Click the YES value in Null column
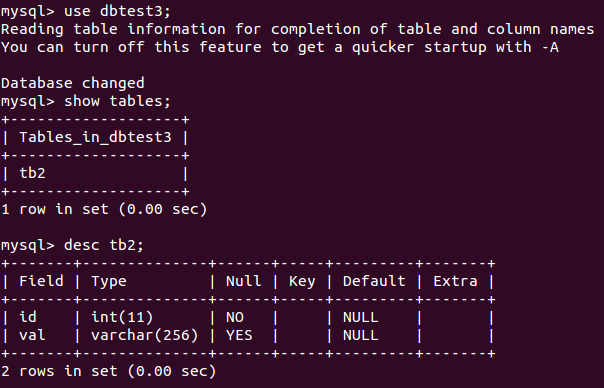 click(239, 335)
